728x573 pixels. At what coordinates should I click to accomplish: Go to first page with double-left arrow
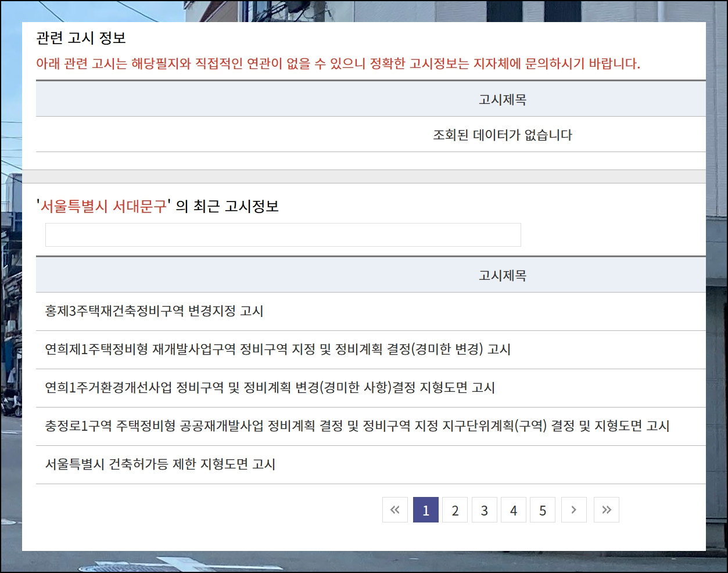[395, 510]
